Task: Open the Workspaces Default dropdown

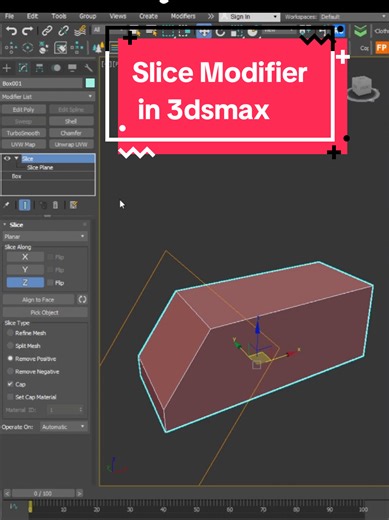Action: [x=353, y=17]
